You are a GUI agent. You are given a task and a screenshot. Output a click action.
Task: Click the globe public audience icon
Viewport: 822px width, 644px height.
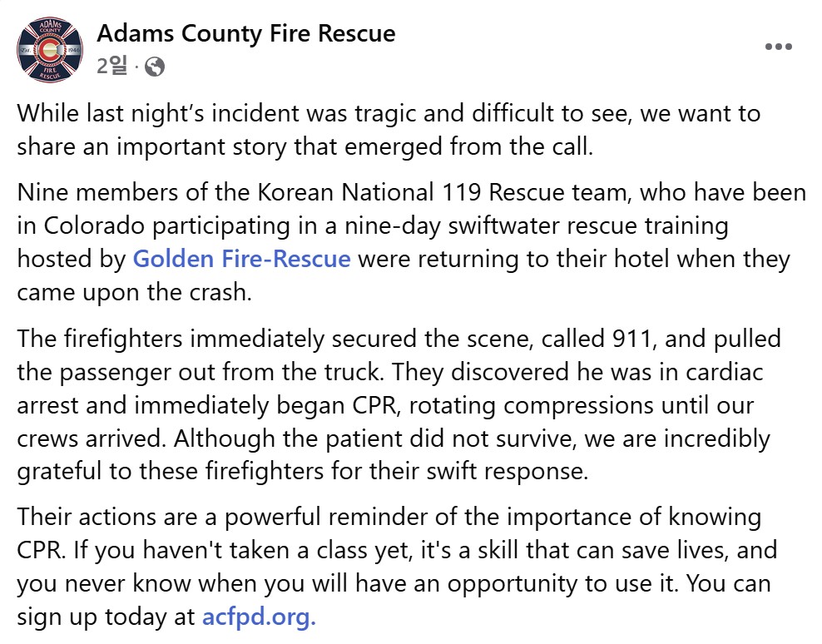(x=155, y=67)
